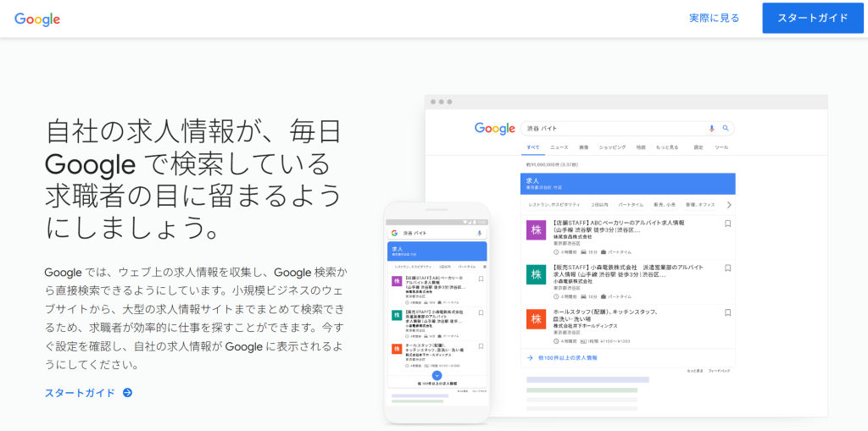This screenshot has width=868, height=431.
Task: Click the purple 株 icon of the ABC bakery listing
Action: 536,230
